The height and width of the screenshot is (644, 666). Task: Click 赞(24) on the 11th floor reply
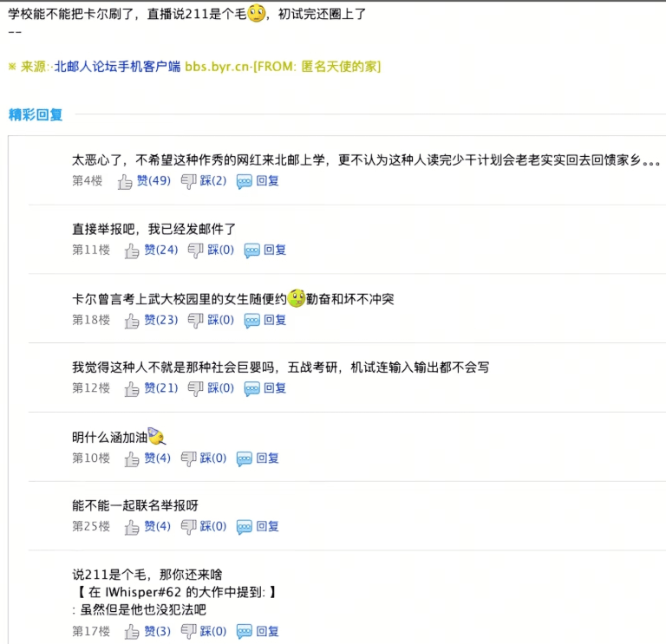coord(160,250)
